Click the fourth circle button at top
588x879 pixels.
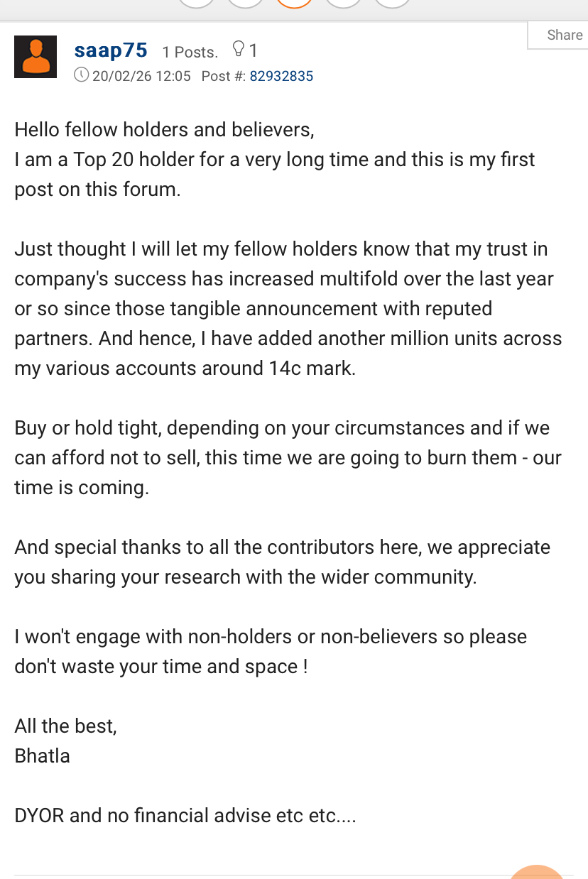(x=343, y=3)
